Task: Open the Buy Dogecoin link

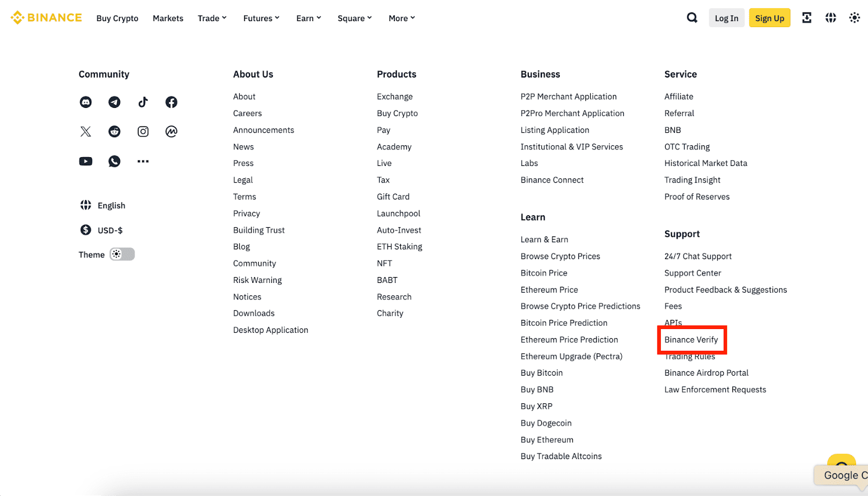Action: 546,423
